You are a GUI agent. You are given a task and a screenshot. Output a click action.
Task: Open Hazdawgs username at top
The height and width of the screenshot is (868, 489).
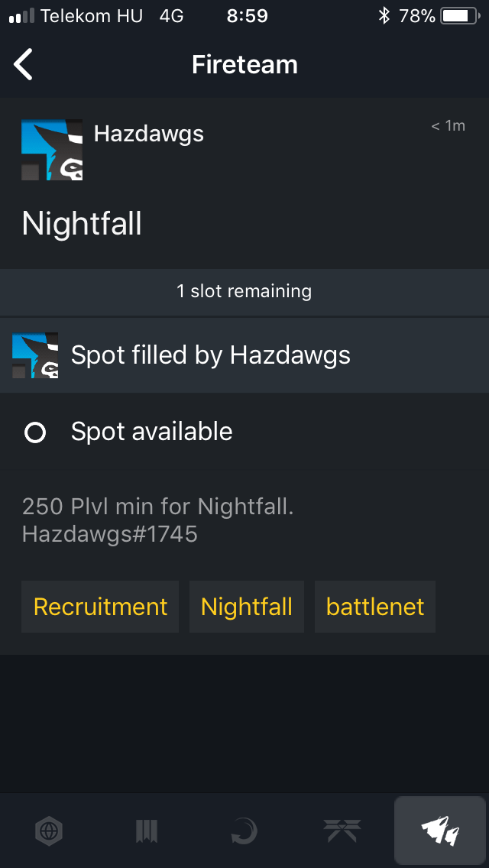coord(148,134)
